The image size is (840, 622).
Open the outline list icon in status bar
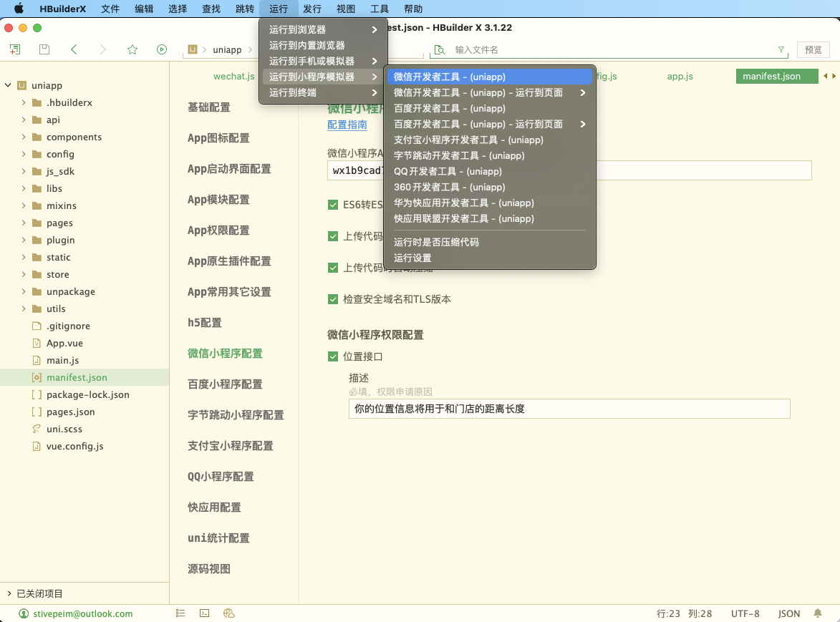click(x=180, y=613)
